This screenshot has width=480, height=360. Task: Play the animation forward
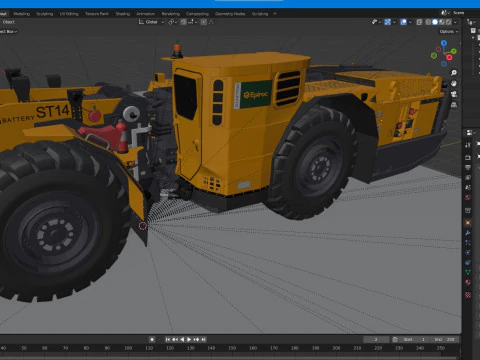[189, 339]
